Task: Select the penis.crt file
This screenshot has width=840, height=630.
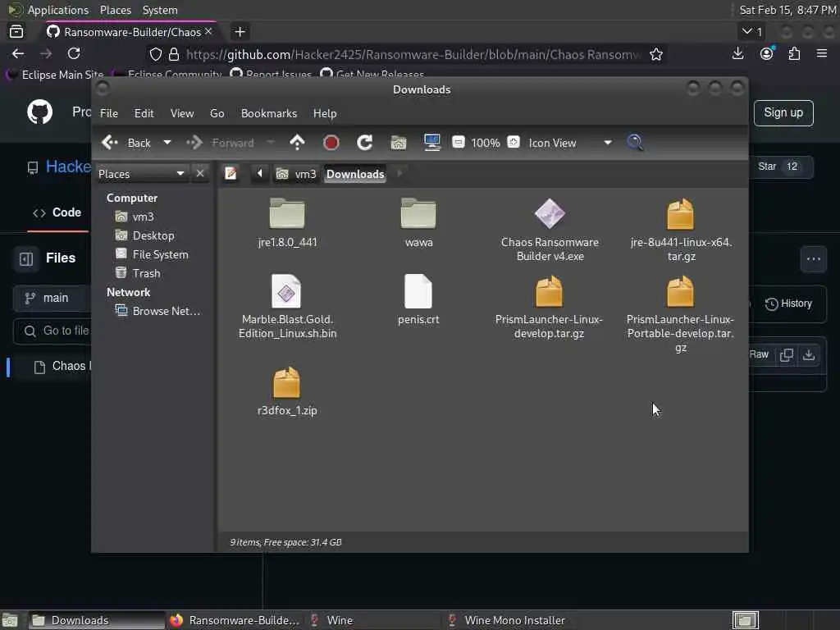Action: click(418, 300)
